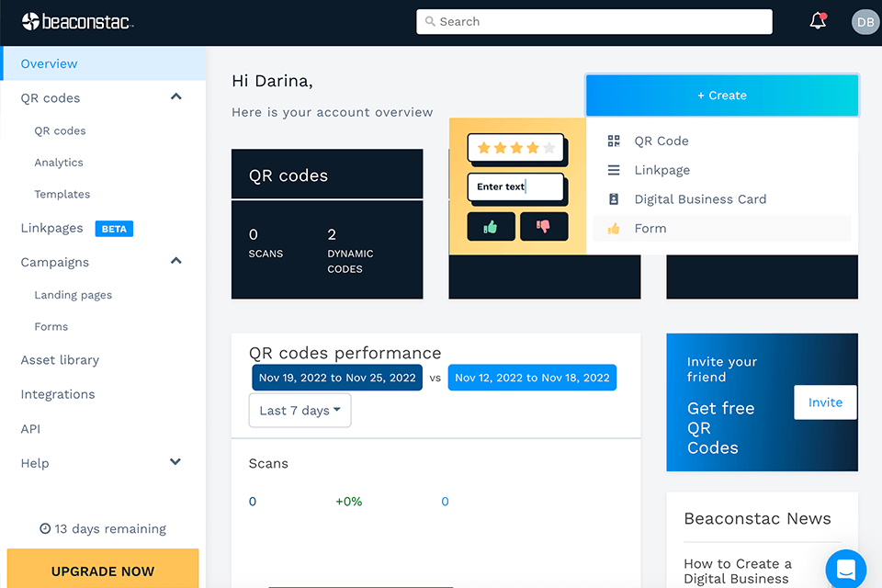Click 13 days remaining text

tap(110, 529)
